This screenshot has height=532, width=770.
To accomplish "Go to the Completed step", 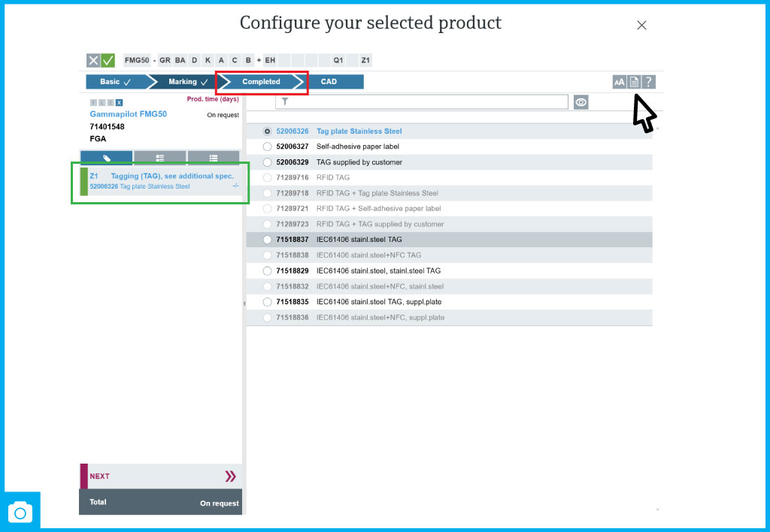I will (261, 82).
